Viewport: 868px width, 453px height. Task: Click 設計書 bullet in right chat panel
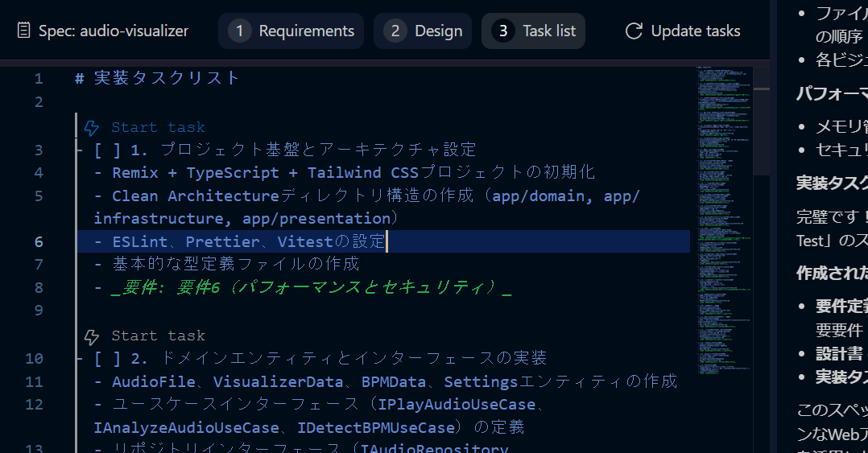[839, 354]
